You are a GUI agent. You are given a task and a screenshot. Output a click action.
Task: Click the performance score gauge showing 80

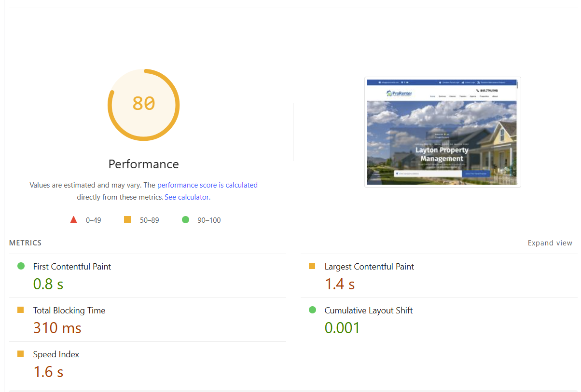click(143, 105)
